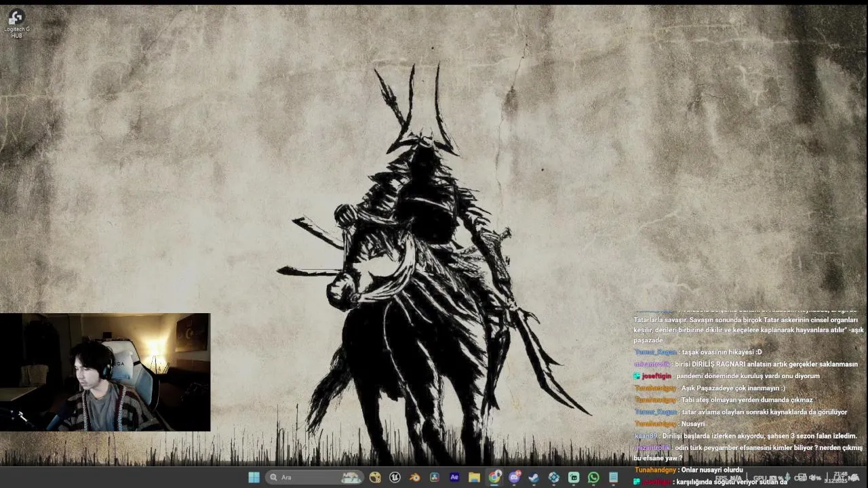Open the blue diamond app icon after Steam
This screenshot has width=868, height=488.
click(x=554, y=477)
